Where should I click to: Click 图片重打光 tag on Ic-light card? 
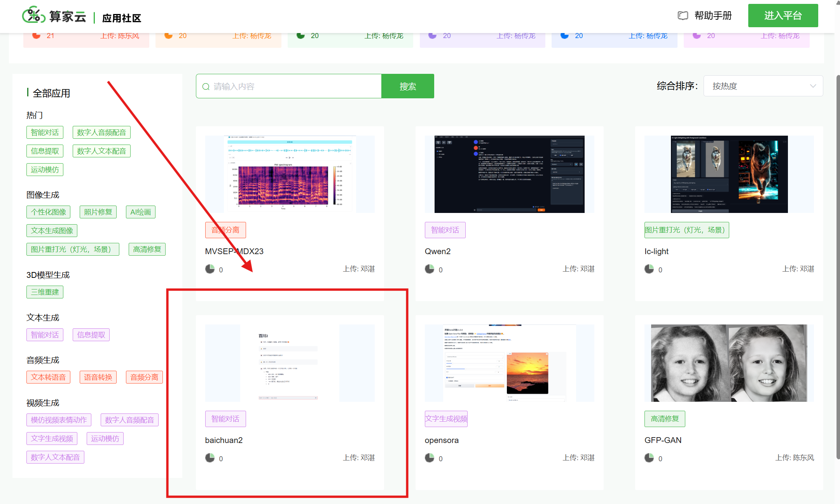pos(686,230)
